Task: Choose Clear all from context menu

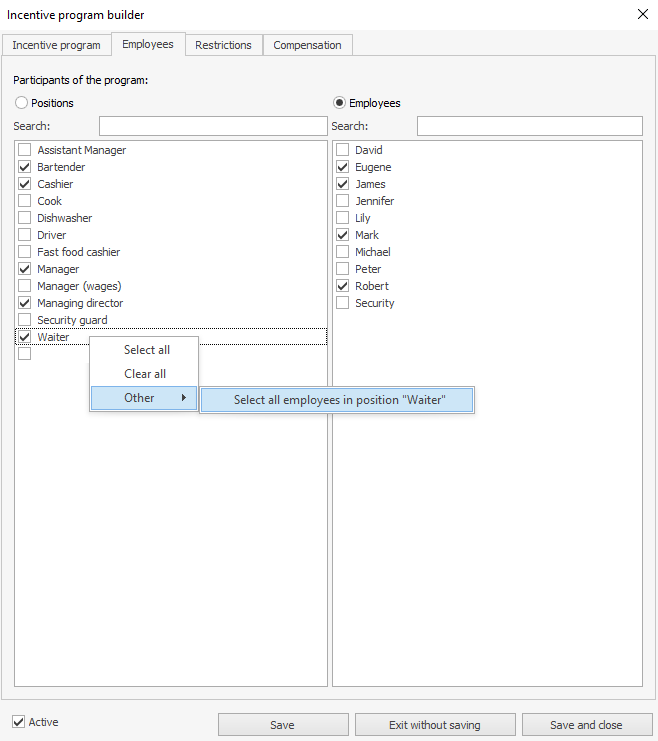Action: tap(145, 374)
